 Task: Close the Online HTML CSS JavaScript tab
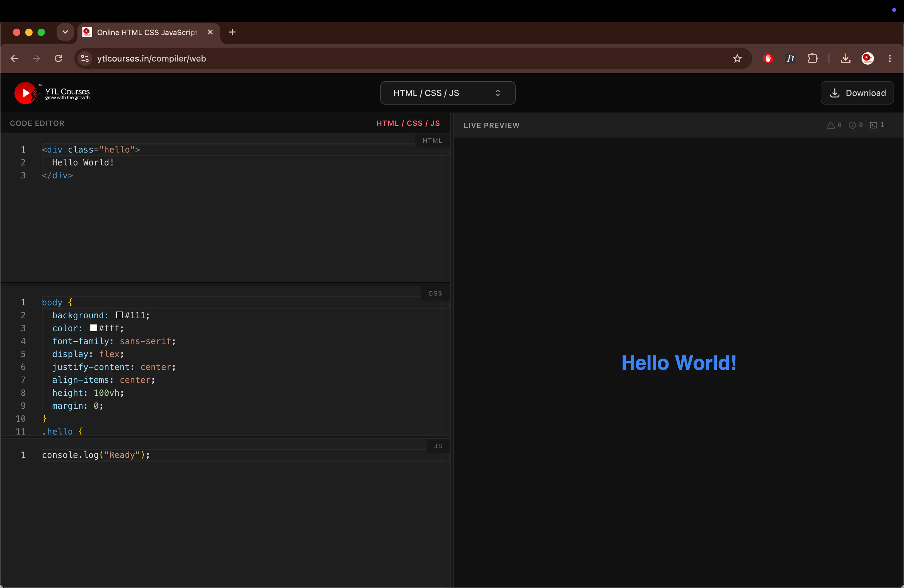[210, 32]
